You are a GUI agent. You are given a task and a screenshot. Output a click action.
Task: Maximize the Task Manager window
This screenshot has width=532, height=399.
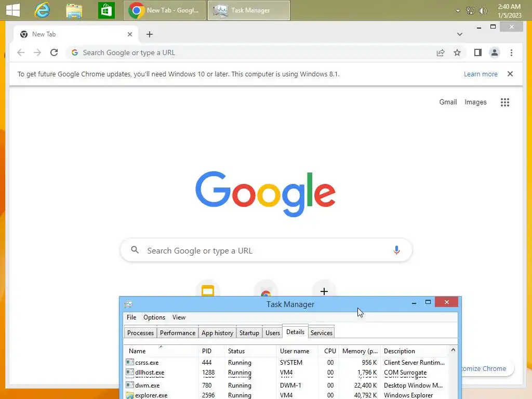(428, 302)
